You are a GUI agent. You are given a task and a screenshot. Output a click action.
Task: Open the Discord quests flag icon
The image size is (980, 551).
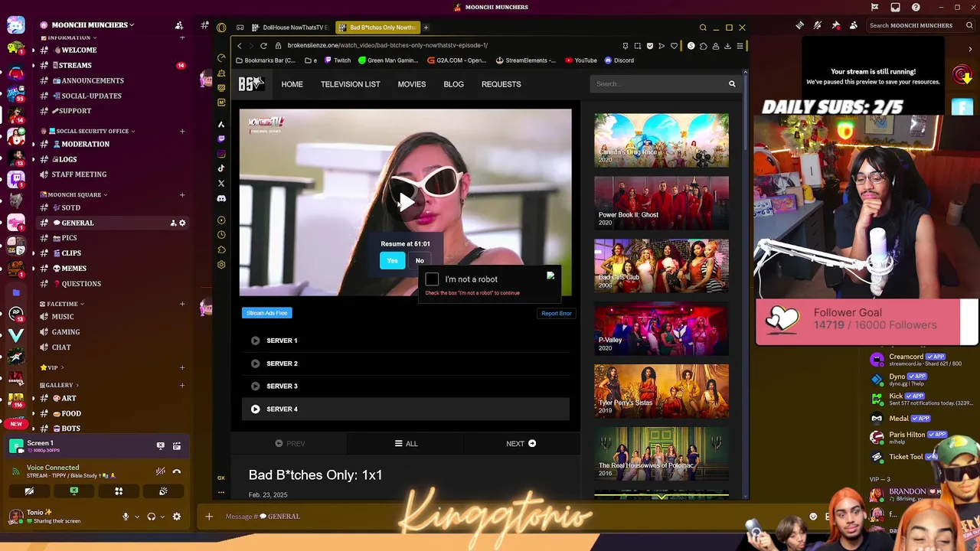tap(874, 7)
